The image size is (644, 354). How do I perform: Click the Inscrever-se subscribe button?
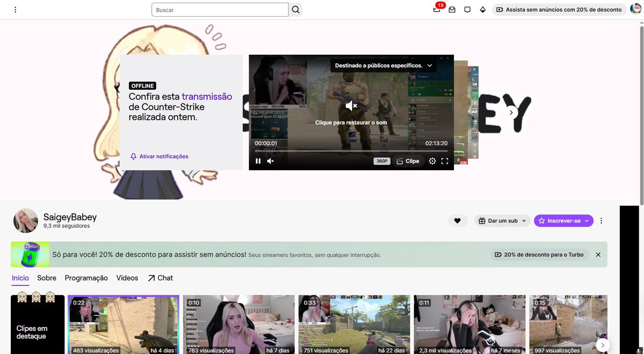pyautogui.click(x=563, y=221)
